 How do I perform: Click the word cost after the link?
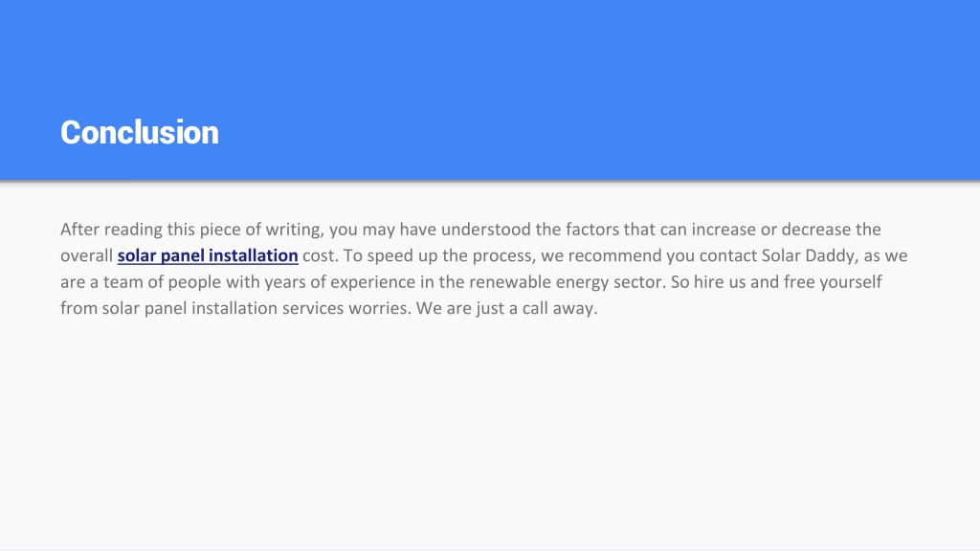(320, 255)
